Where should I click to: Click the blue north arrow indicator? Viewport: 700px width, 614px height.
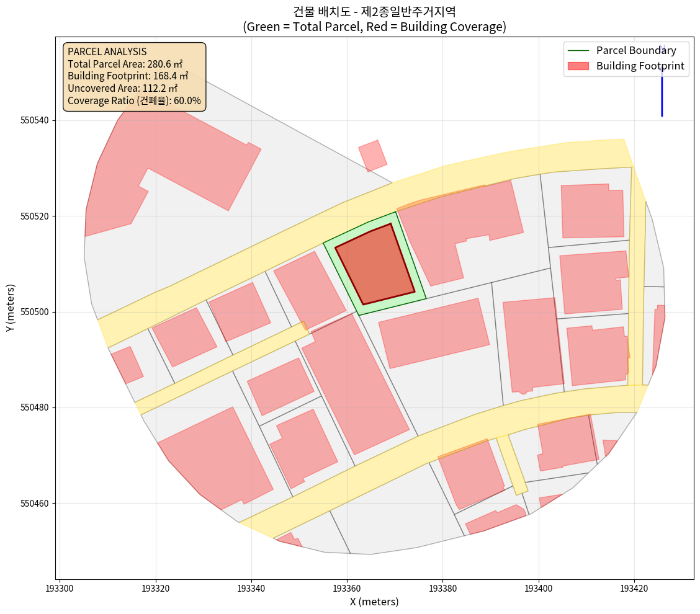662,87
